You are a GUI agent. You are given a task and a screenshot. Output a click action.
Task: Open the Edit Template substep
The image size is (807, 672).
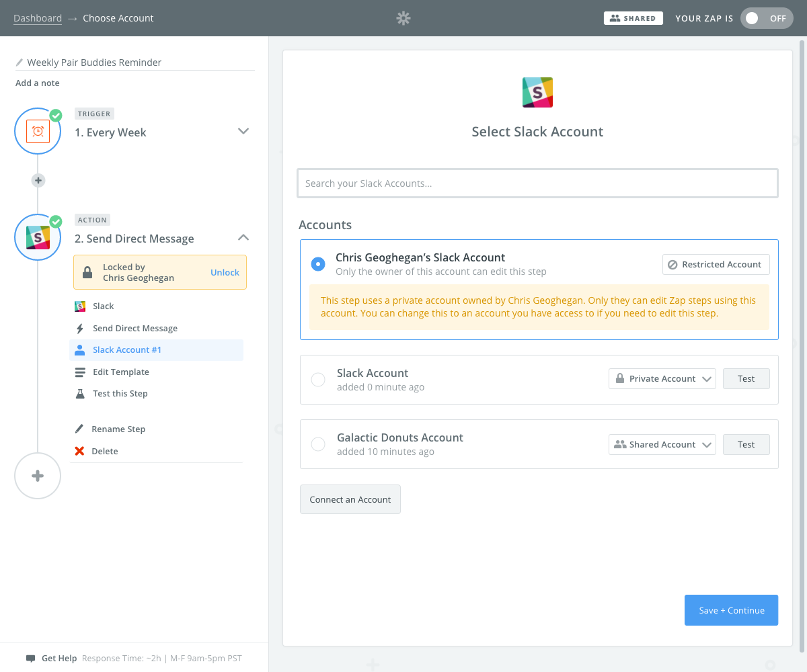[156, 372]
